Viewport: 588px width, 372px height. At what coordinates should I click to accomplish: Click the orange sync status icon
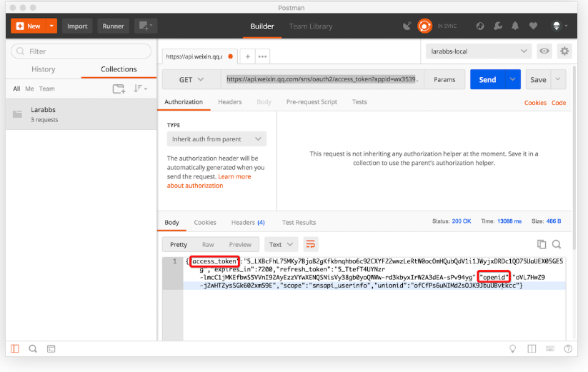pyautogui.click(x=425, y=26)
